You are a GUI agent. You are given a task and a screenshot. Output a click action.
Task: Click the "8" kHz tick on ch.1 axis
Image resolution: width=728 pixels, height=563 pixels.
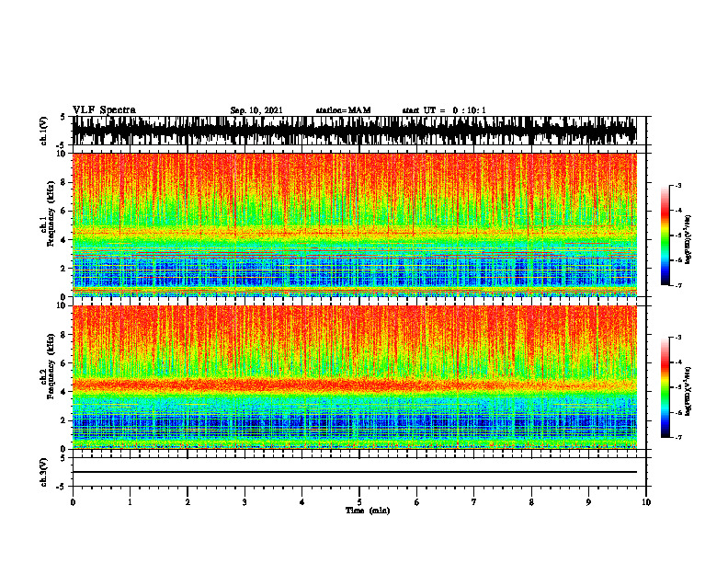click(64, 182)
